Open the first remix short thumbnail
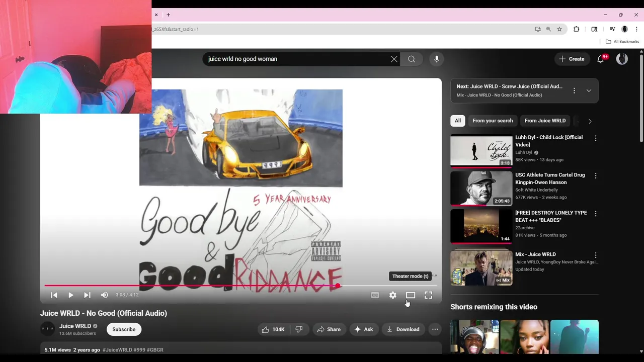 (474, 337)
